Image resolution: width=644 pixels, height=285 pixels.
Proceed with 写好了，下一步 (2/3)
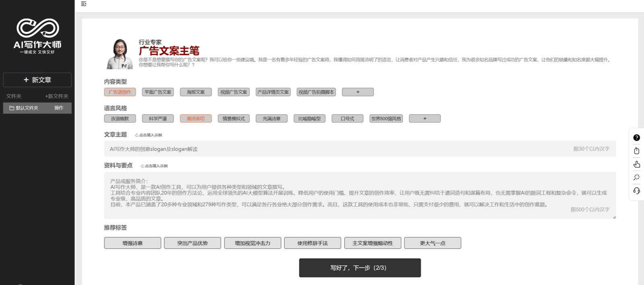tap(360, 268)
